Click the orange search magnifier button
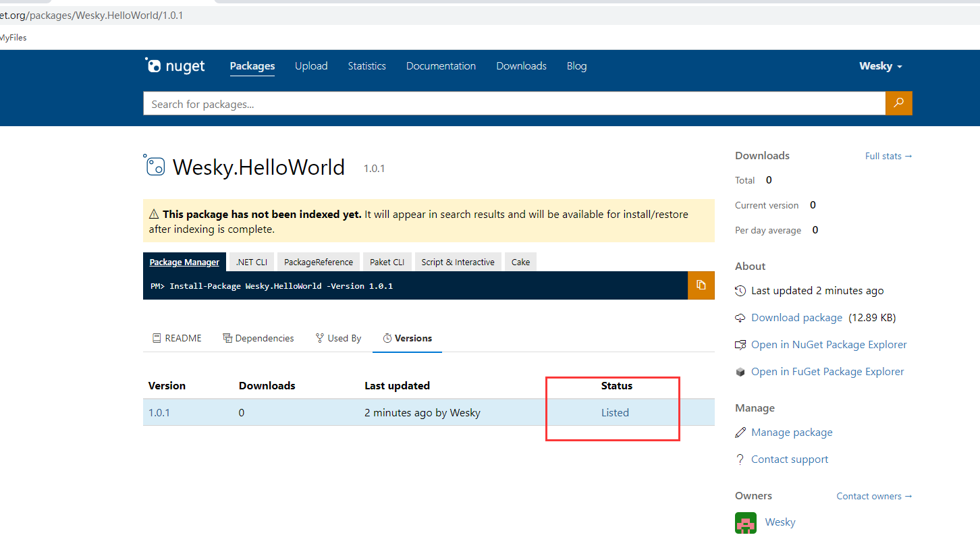This screenshot has width=980, height=556. point(898,103)
